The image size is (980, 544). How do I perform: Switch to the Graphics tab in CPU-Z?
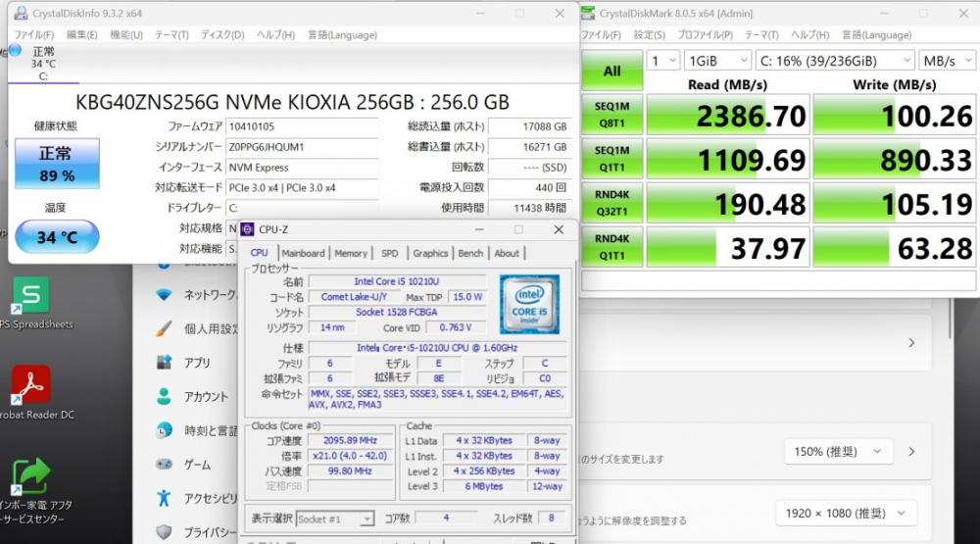(x=430, y=253)
